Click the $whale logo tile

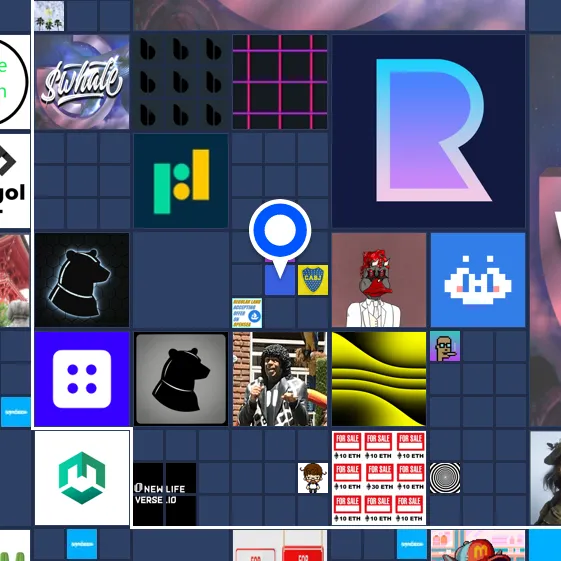82,82
